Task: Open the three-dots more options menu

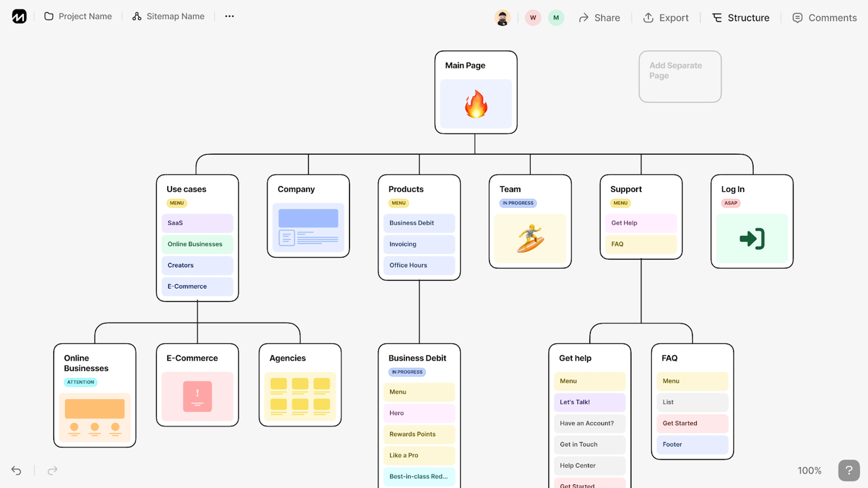Action: (x=229, y=16)
